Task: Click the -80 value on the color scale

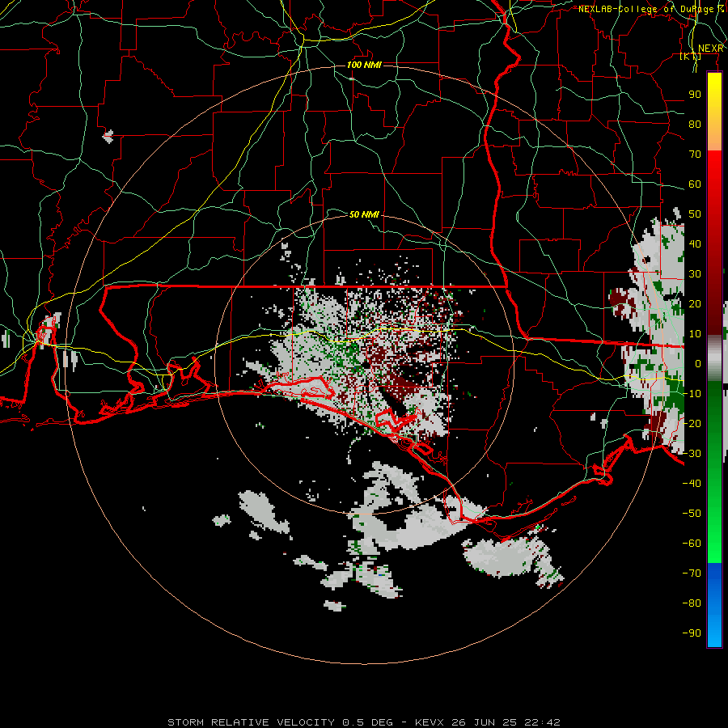Action: 692,603
